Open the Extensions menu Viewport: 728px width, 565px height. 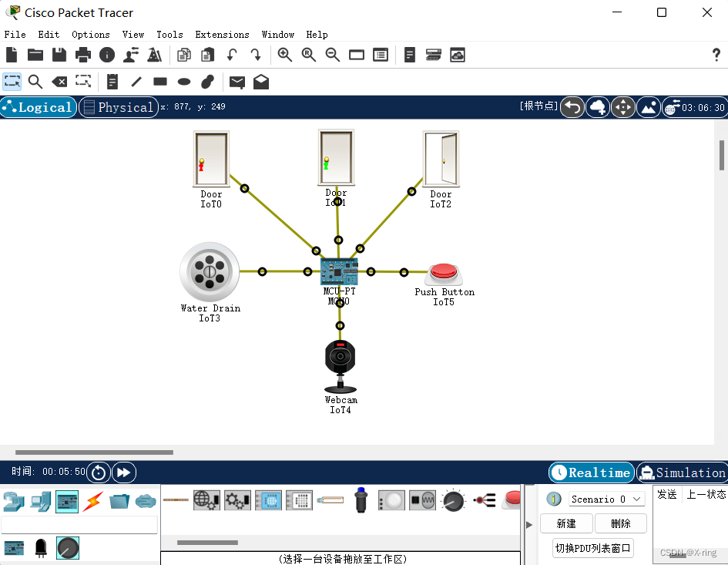(x=222, y=35)
